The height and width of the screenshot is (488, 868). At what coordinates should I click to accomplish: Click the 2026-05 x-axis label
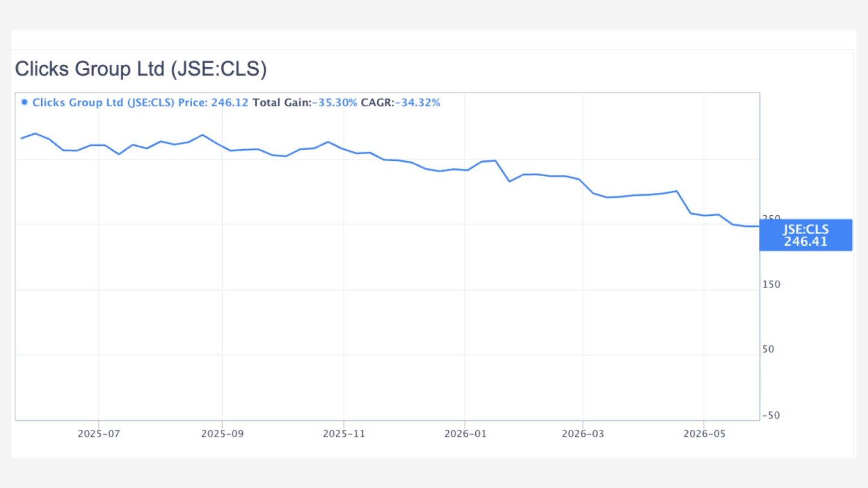point(704,434)
